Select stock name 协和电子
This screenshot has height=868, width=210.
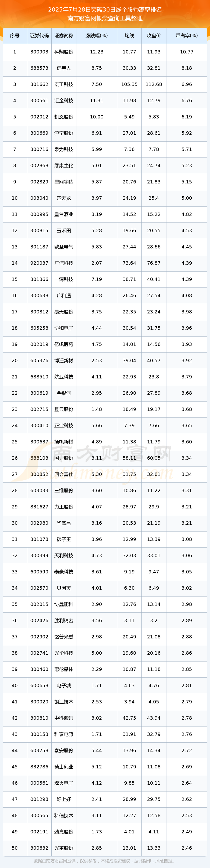click(64, 328)
